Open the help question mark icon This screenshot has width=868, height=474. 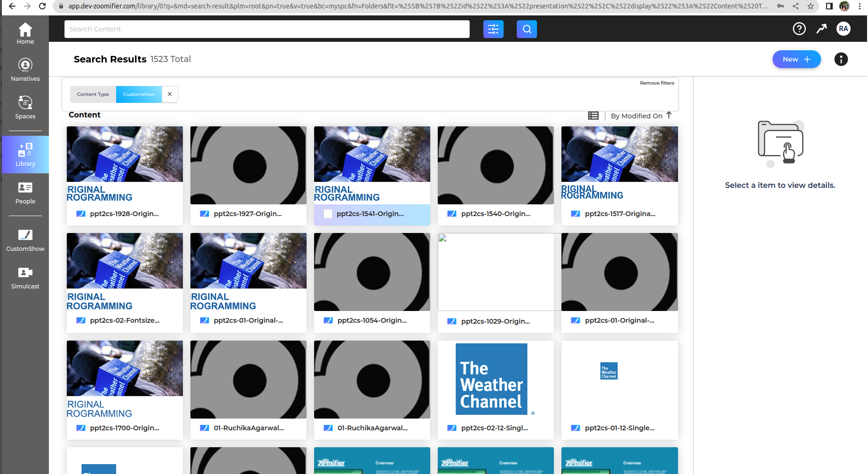coord(799,29)
